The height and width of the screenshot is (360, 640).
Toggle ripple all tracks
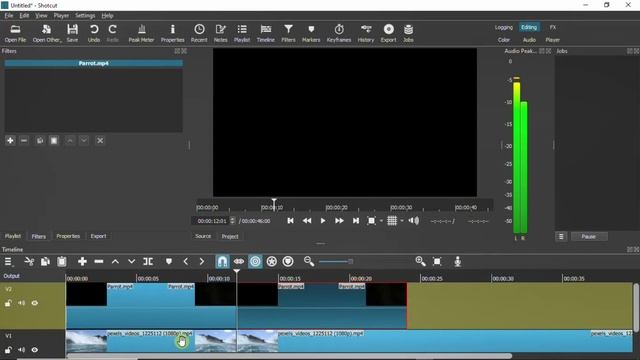click(271, 262)
